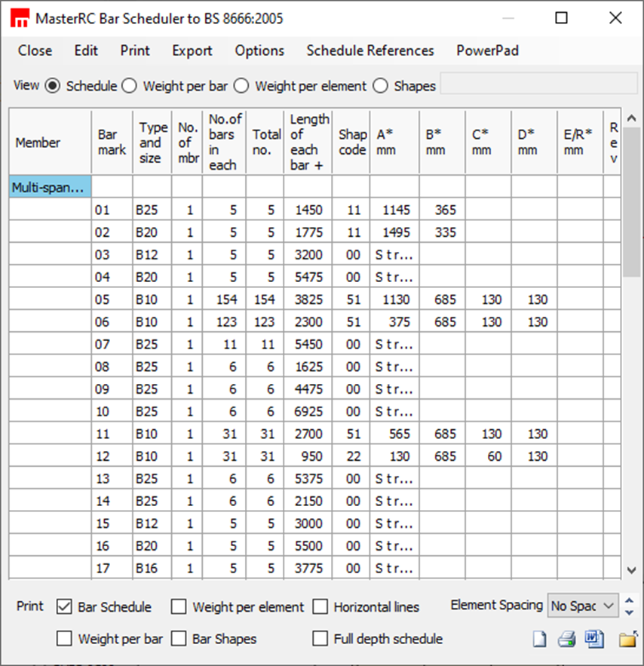This screenshot has height=666, width=644.
Task: Enable the Full depth schedule checkbox
Action: click(x=320, y=638)
